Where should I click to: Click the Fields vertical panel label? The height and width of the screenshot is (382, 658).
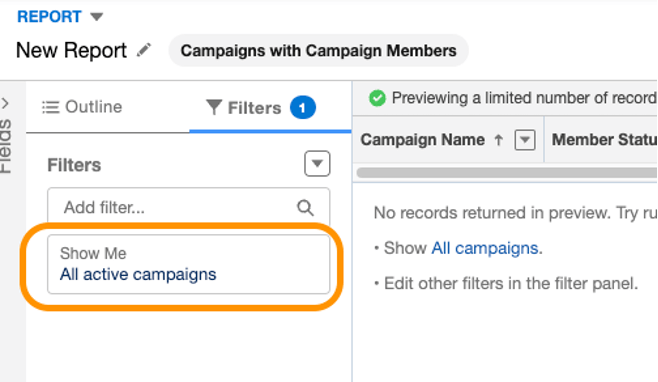click(x=6, y=146)
